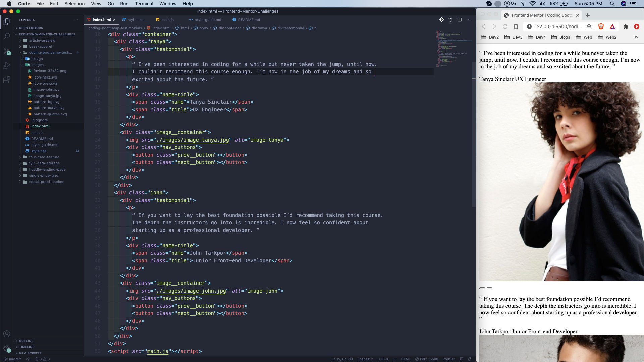Reload the page in the browser
This screenshot has height=362, width=644.
click(x=505, y=27)
